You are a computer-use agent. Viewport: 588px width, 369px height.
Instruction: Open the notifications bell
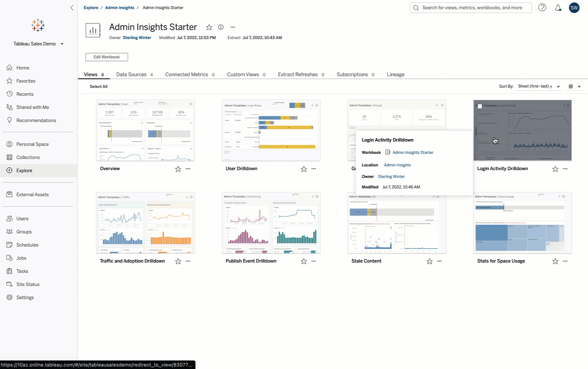pos(558,8)
